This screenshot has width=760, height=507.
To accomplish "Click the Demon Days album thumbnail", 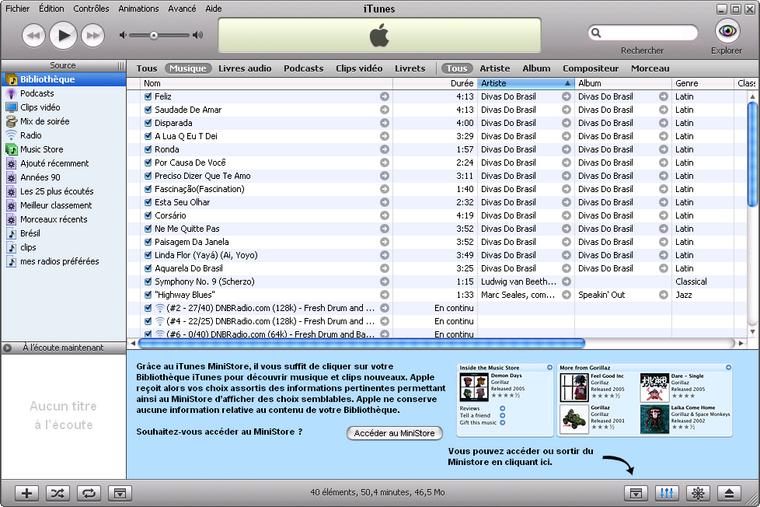I will pos(474,387).
